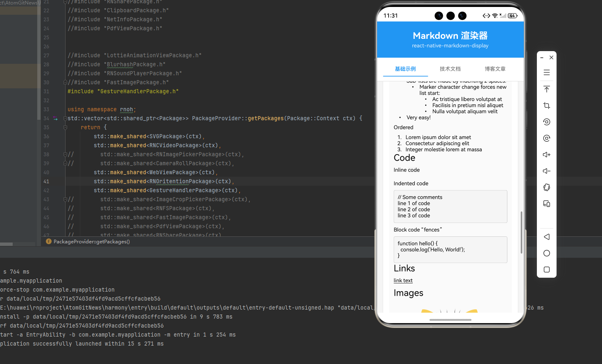Toggle the comment fold marker on line 43
The height and width of the screenshot is (364, 602).
coord(65,200)
